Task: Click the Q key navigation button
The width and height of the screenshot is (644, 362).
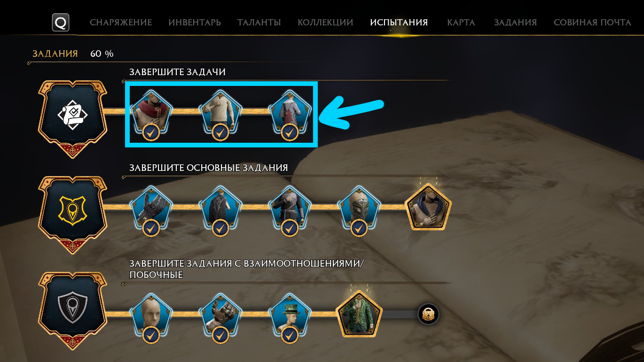Action: (61, 23)
